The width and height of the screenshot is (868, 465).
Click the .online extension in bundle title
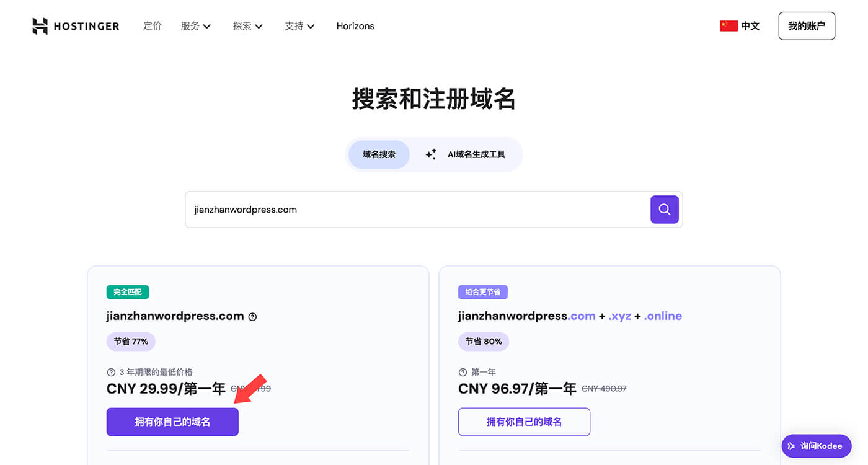pos(663,316)
